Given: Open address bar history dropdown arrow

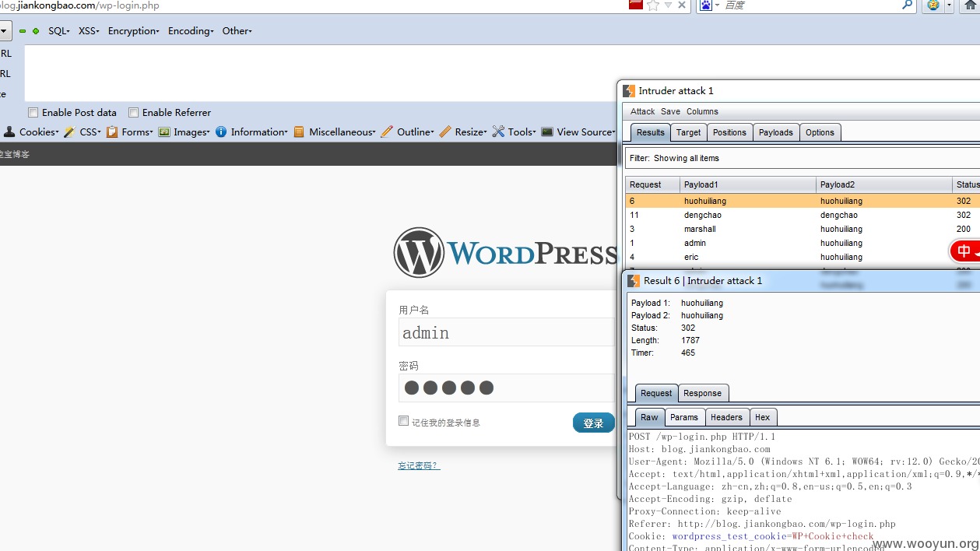Looking at the screenshot, I should pyautogui.click(x=668, y=5).
